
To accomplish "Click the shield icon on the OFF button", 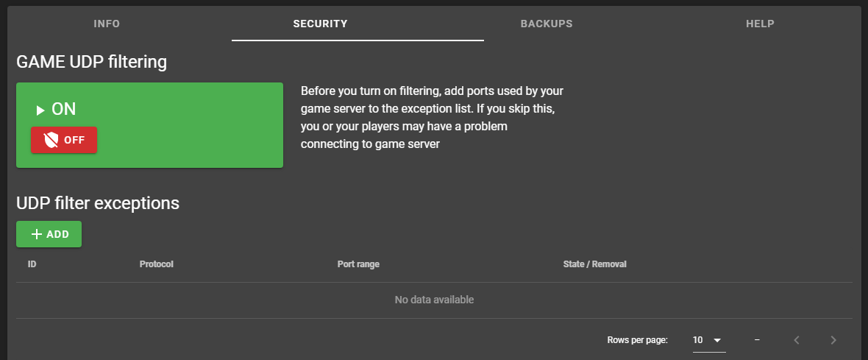I will 51,140.
